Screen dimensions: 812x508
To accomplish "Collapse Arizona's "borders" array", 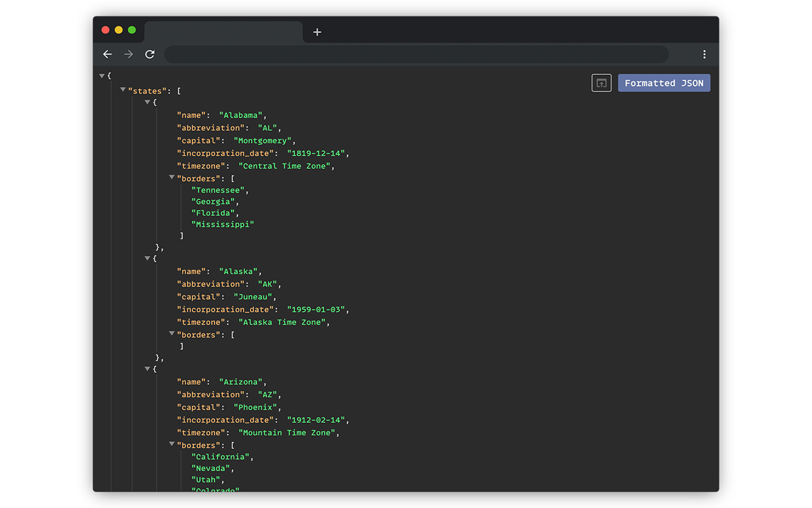I will coord(171,444).
